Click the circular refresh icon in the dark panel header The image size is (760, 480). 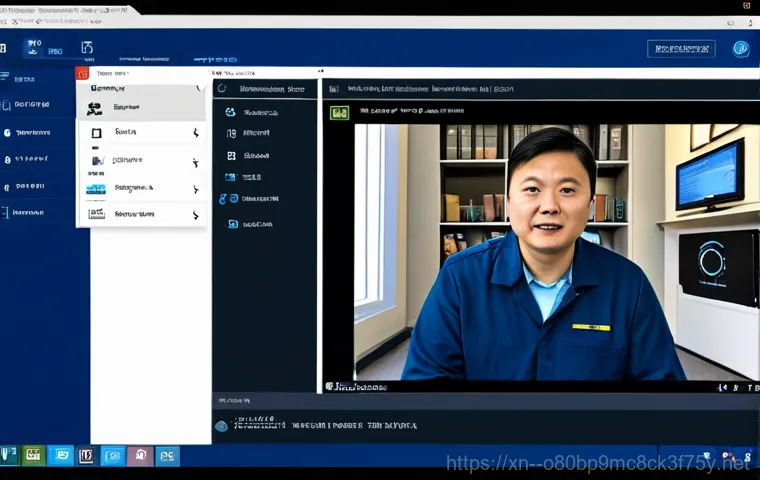222,88
